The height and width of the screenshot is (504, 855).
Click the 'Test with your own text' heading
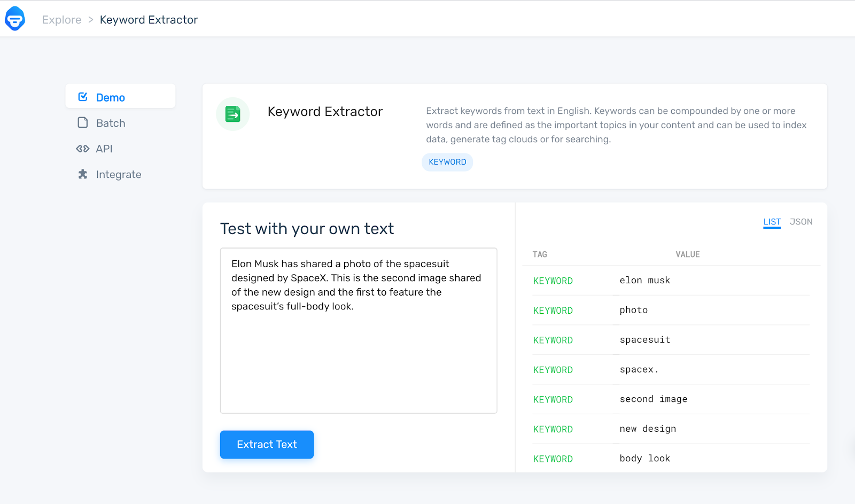tap(307, 229)
